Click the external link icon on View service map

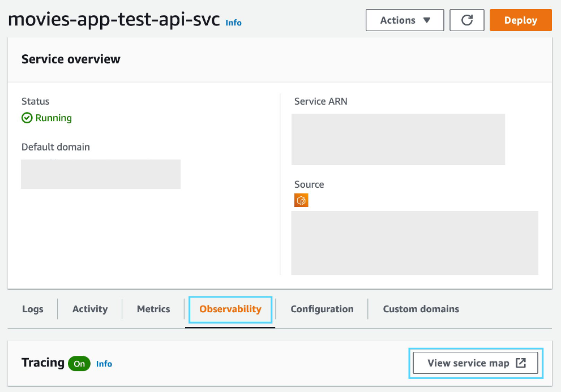point(521,363)
